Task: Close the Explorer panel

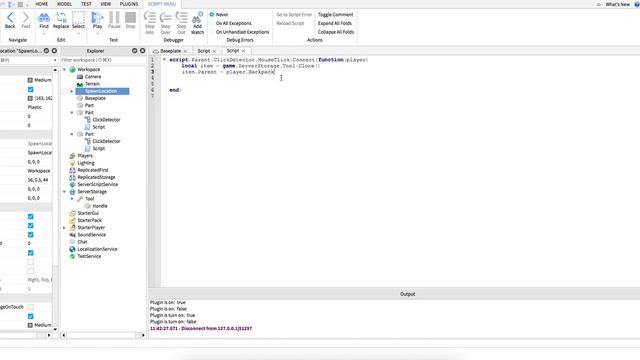Action: (x=142, y=51)
